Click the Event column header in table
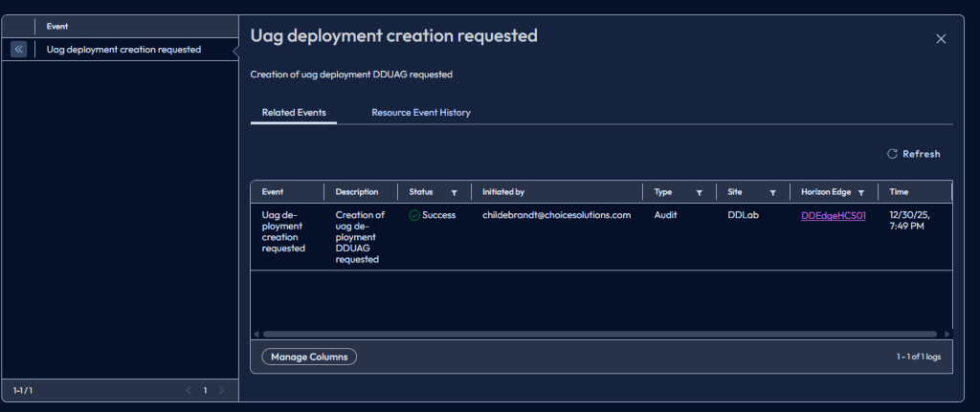The height and width of the screenshot is (412, 980). 273,192
